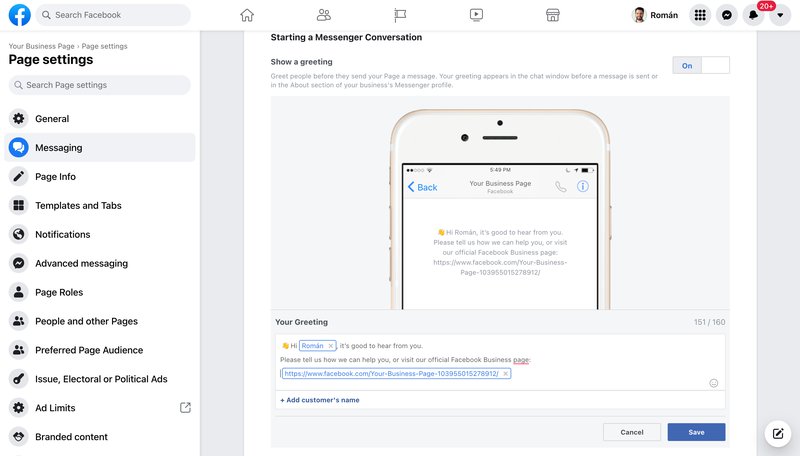Open the Messenger icon in top bar
Viewport: 800px width, 456px height.
point(727,15)
